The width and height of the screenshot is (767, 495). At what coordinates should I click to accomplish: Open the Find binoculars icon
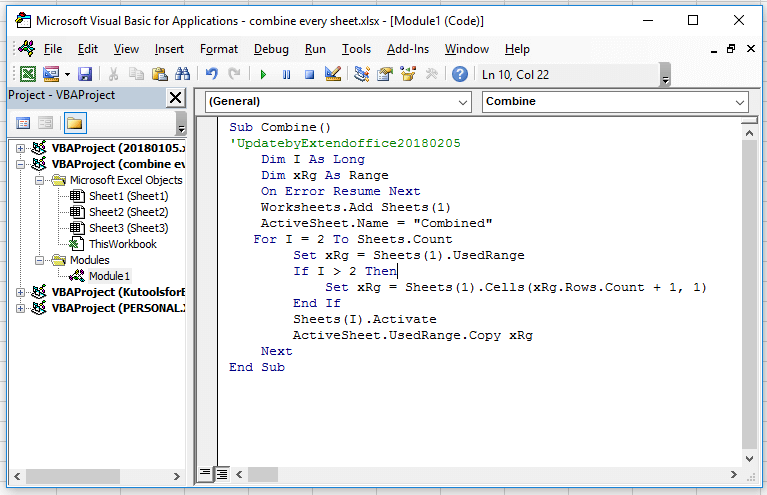pos(183,74)
